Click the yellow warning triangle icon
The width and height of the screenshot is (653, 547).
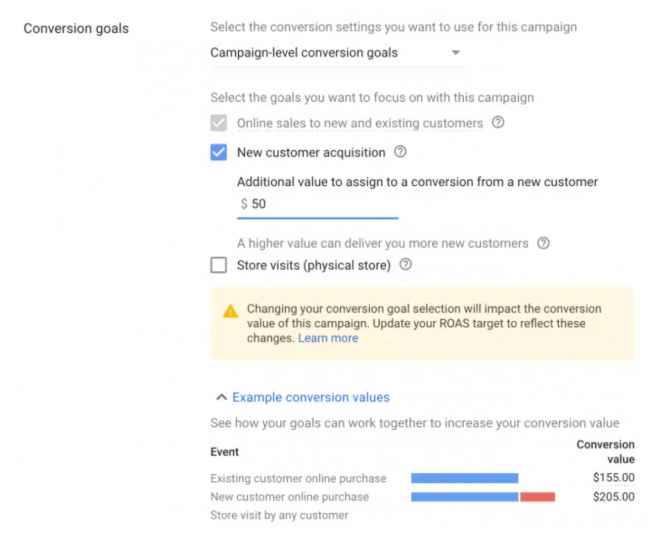[231, 311]
